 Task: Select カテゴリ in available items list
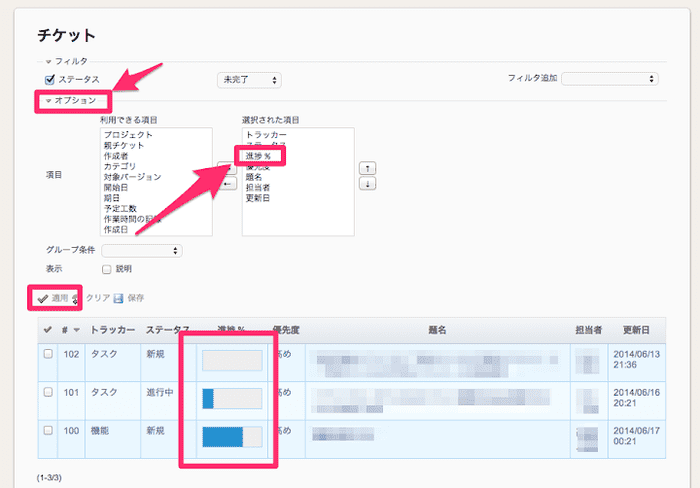pyautogui.click(x=120, y=167)
